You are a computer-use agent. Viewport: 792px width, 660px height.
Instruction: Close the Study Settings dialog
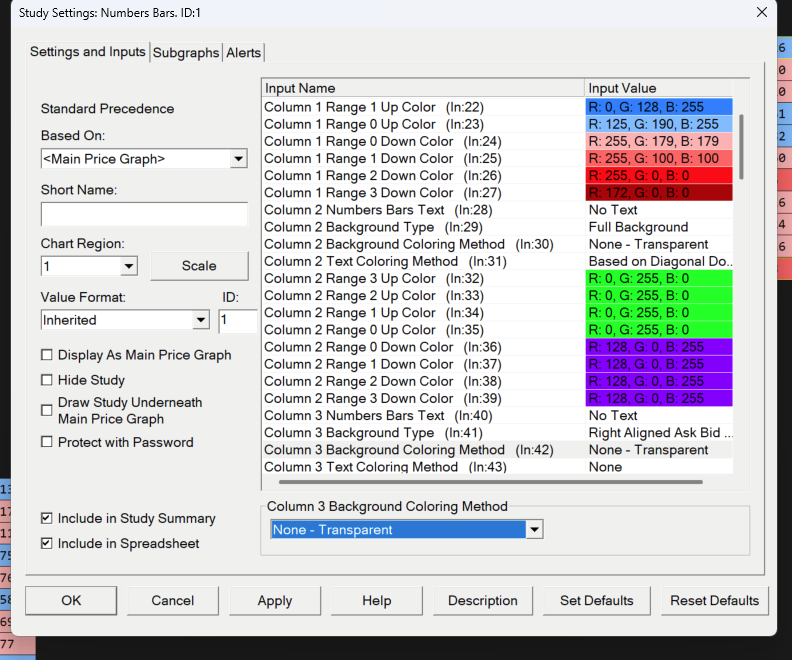(762, 13)
